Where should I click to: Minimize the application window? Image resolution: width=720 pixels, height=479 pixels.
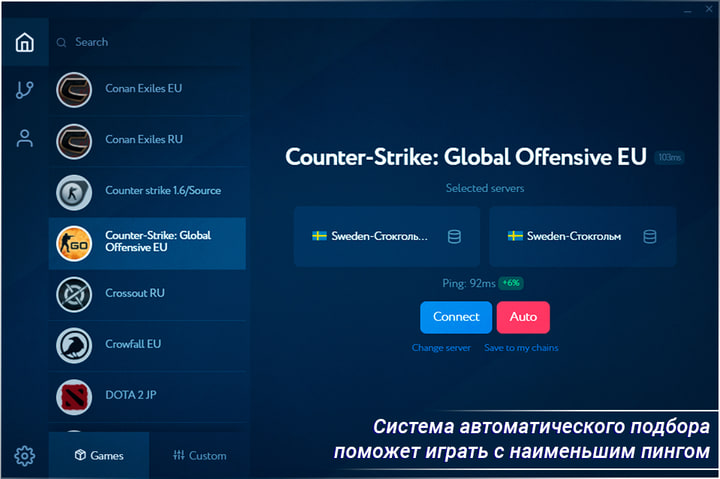coord(687,10)
